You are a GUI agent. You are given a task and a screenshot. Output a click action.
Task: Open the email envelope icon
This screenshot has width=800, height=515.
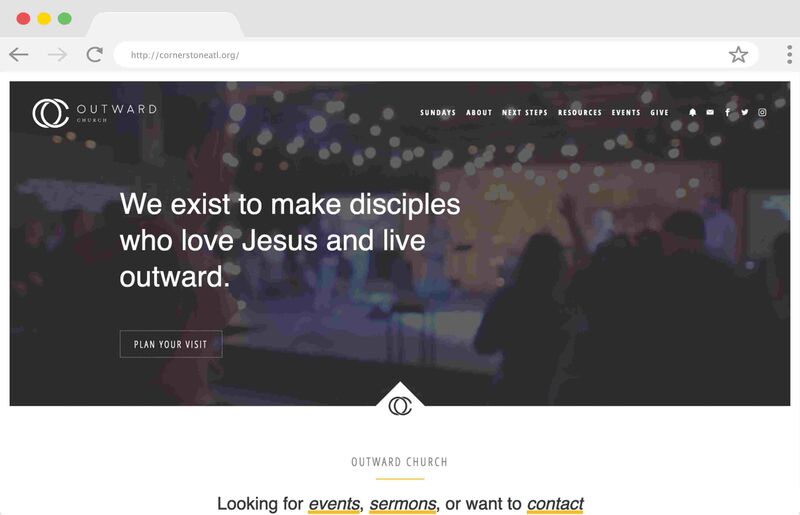710,112
